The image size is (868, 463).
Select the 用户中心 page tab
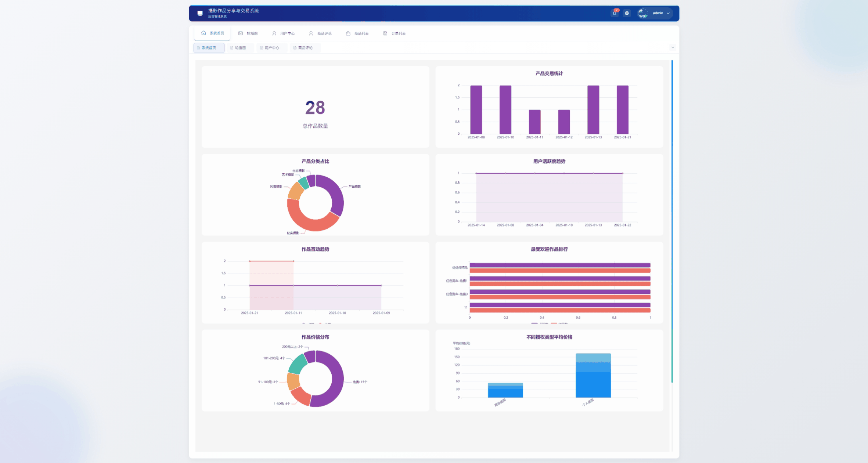[272, 48]
